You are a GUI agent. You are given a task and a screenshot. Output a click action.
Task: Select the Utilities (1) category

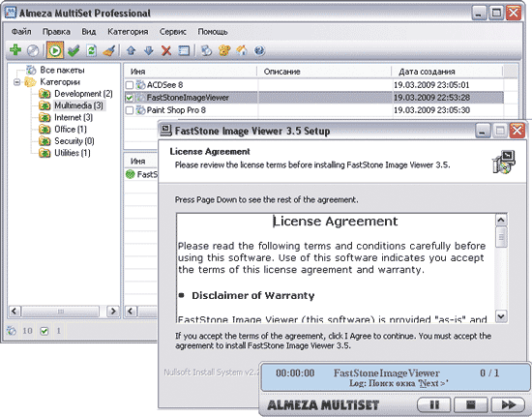[x=73, y=153]
